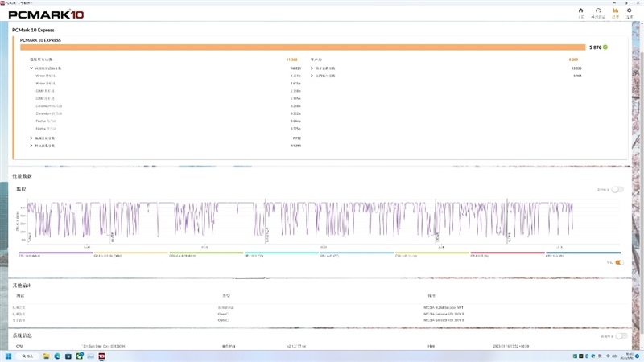Turn off the orange markers switch
The width and height of the screenshot is (644, 362).
point(619,263)
